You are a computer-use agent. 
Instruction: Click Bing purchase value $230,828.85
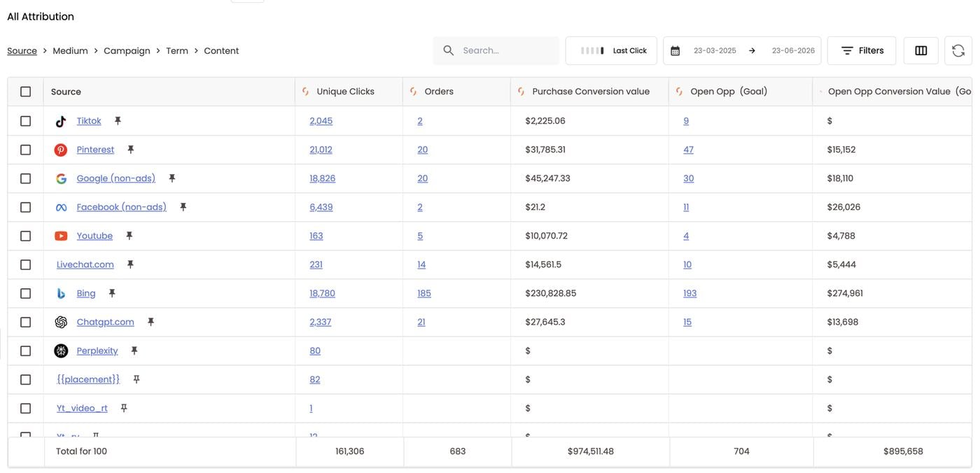click(550, 293)
